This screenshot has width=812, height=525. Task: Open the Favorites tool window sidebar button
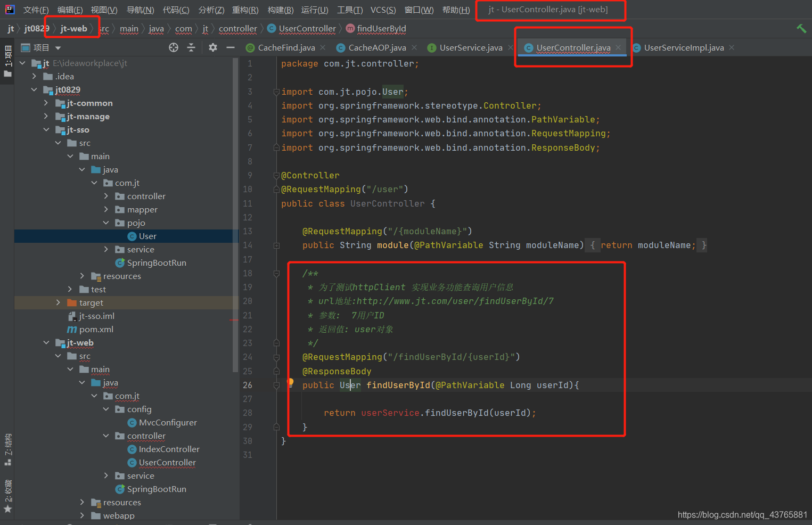pos(8,496)
